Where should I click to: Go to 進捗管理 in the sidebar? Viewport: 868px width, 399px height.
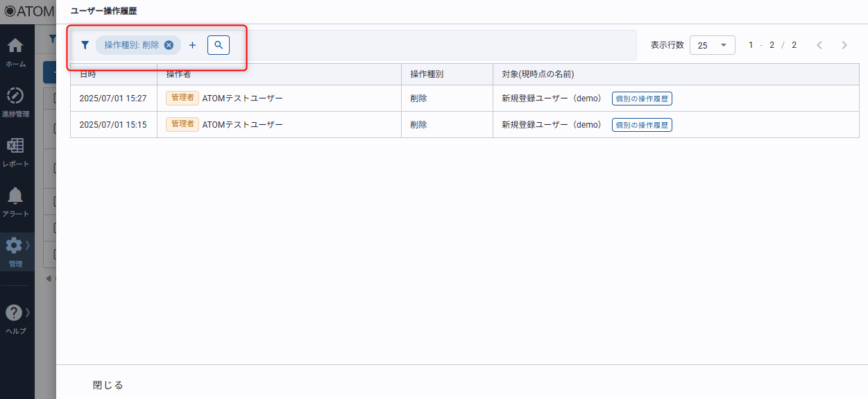[15, 96]
